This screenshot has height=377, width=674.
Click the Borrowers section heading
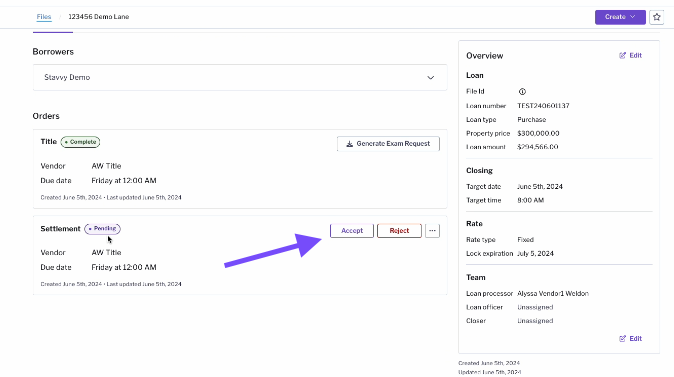click(x=53, y=52)
